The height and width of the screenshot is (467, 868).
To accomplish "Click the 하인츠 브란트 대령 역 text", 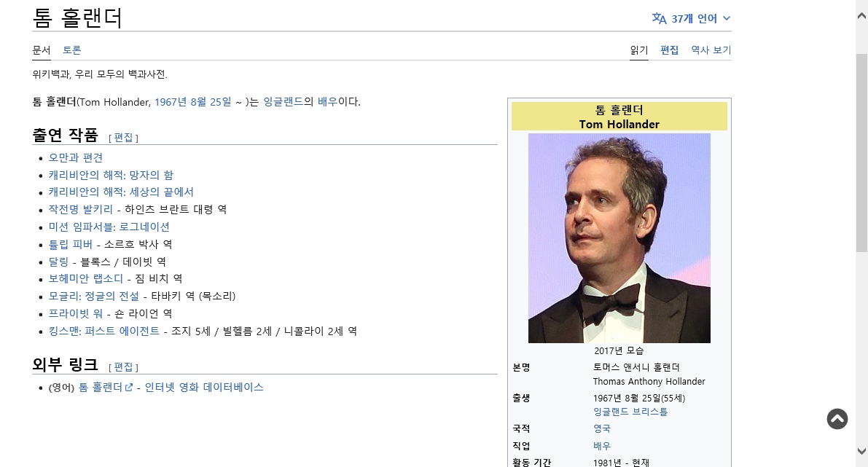I will point(176,209).
